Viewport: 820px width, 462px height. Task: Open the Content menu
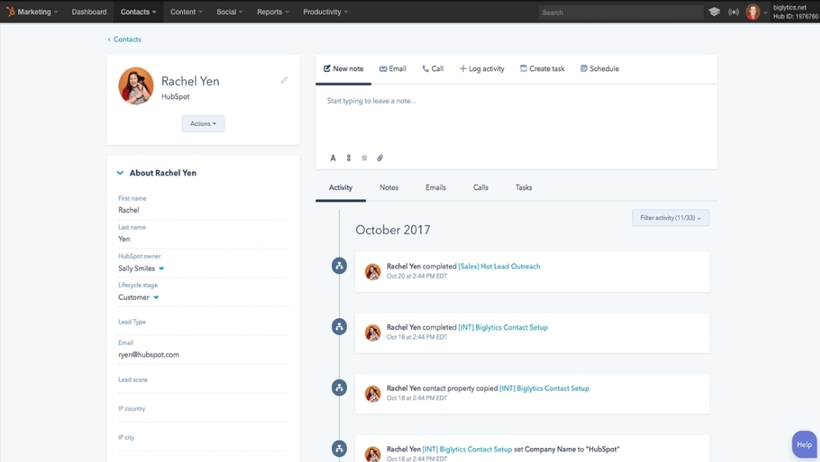(x=186, y=12)
